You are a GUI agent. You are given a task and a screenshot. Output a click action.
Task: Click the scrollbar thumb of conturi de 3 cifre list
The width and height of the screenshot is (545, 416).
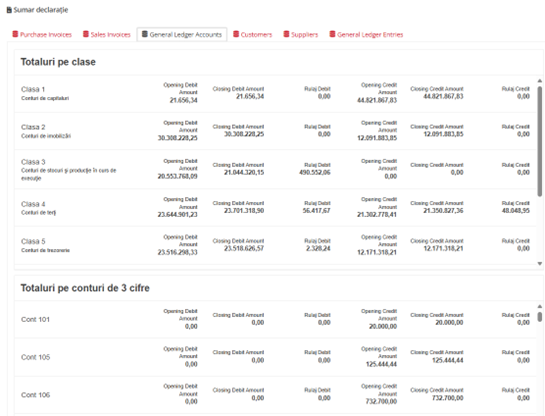[x=539, y=317]
